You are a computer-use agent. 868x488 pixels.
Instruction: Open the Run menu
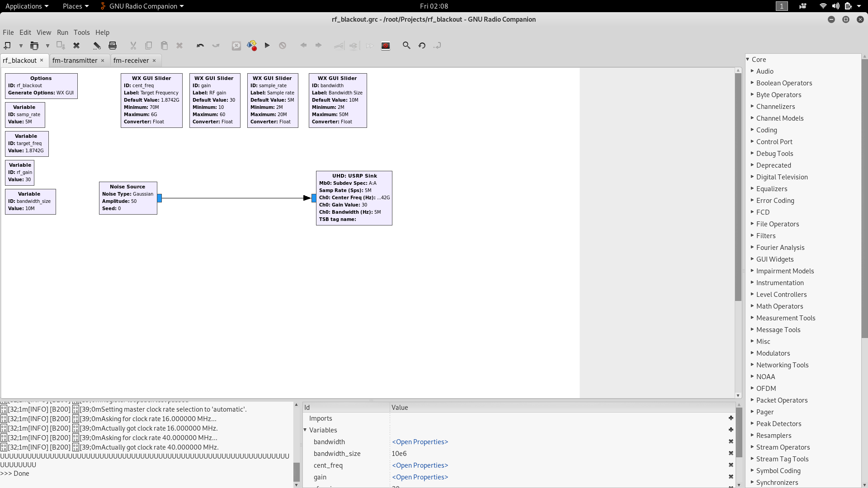(62, 33)
